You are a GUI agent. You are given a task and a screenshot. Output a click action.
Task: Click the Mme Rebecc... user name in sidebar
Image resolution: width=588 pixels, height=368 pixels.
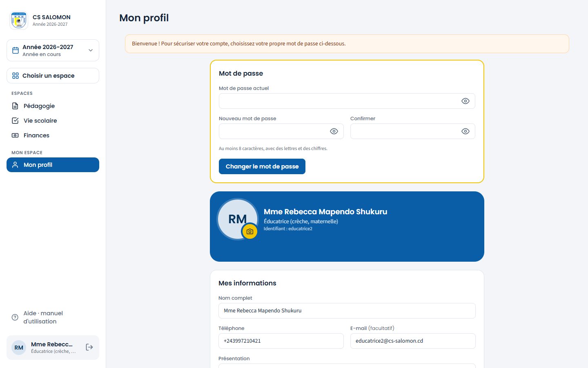pyautogui.click(x=52, y=344)
